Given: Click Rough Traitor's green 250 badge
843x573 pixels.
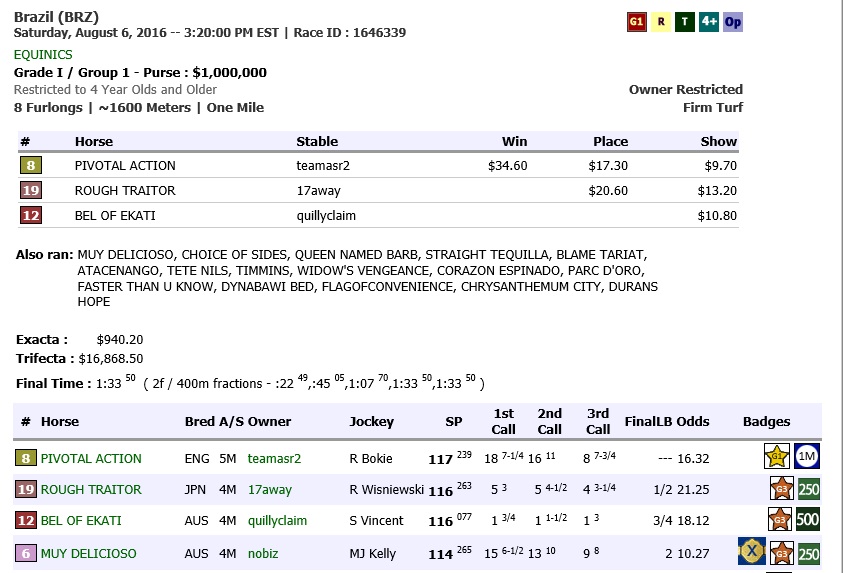Looking at the screenshot, I should click(x=809, y=489).
